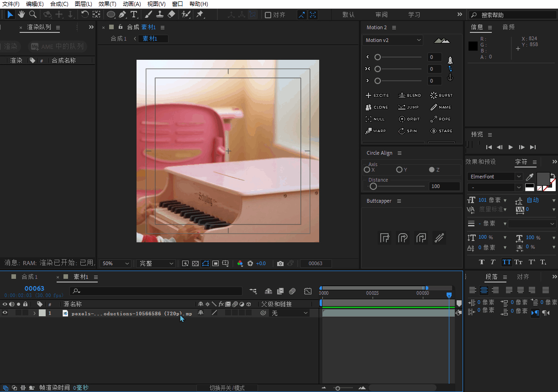
Task: Select the Selection arrow tool
Action: pyautogui.click(x=10, y=15)
